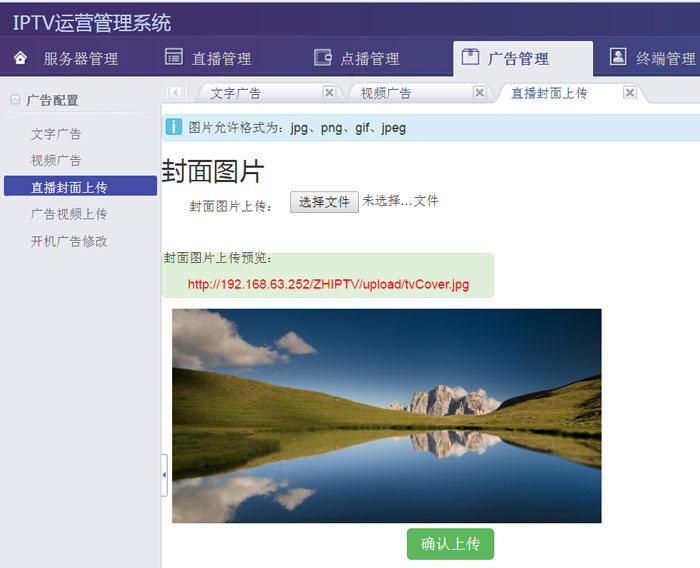Click the 封面图片上传预览 label
This screenshot has height=568, width=700.
(x=217, y=258)
